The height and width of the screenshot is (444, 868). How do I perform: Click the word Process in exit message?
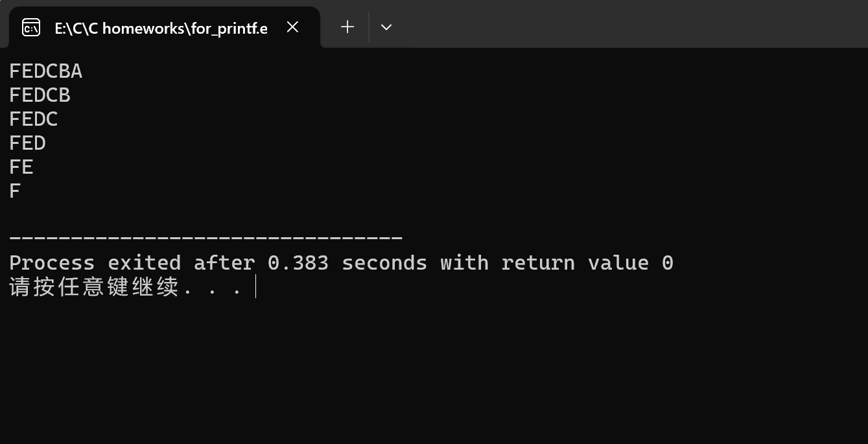[x=52, y=263]
